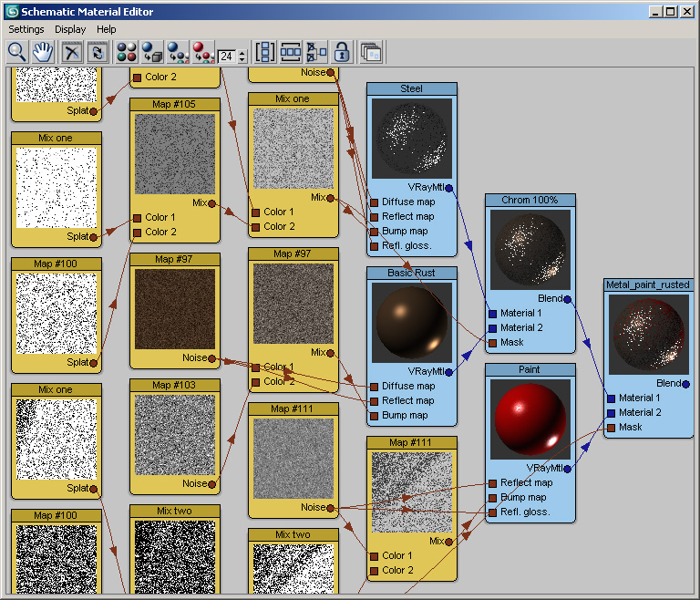Click the delete-with-scissors toolbar icon
Screen dimensions: 700x600
click(73, 52)
